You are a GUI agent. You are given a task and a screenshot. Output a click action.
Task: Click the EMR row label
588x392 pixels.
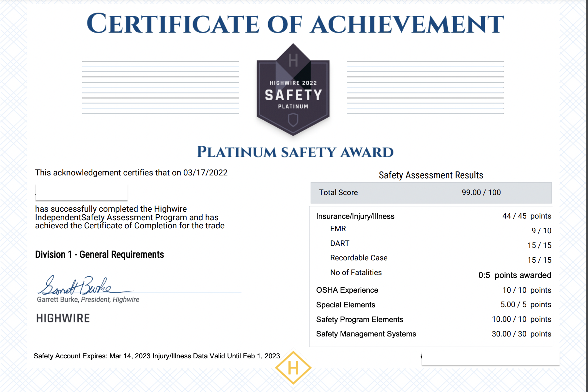pyautogui.click(x=338, y=229)
